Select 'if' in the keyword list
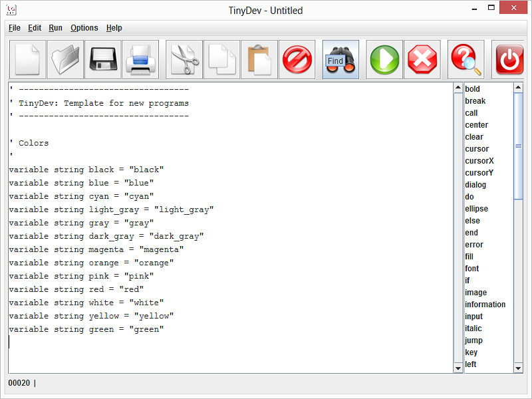Screen dimensions: 532x399 click(467, 281)
